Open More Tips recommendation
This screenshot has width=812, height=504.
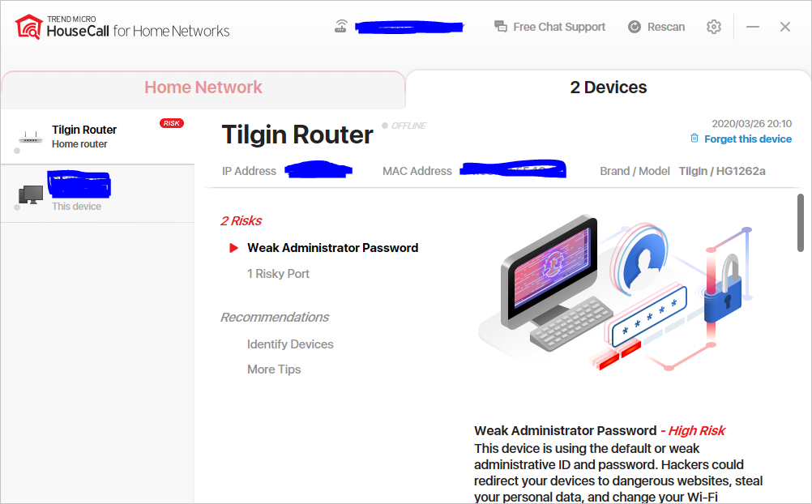coord(274,369)
